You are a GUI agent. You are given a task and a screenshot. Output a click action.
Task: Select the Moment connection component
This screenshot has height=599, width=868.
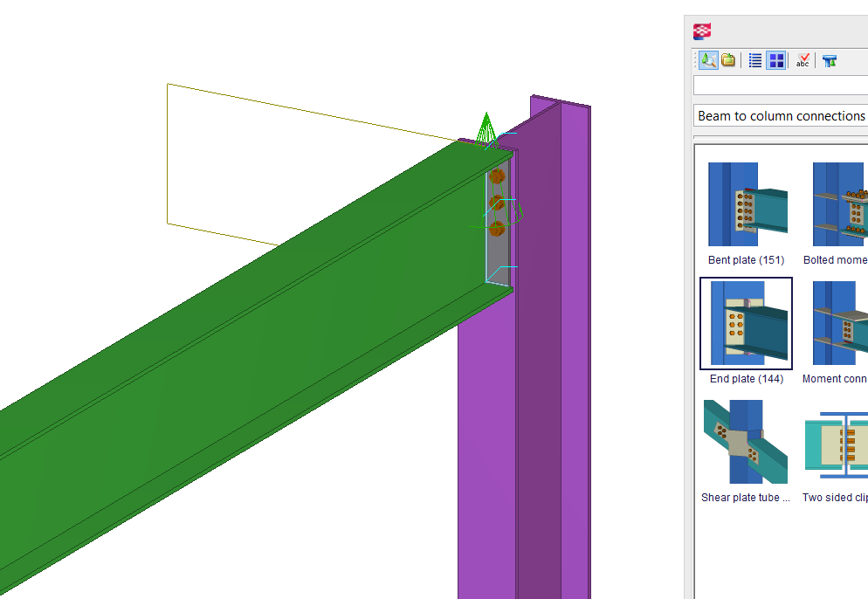click(x=837, y=323)
